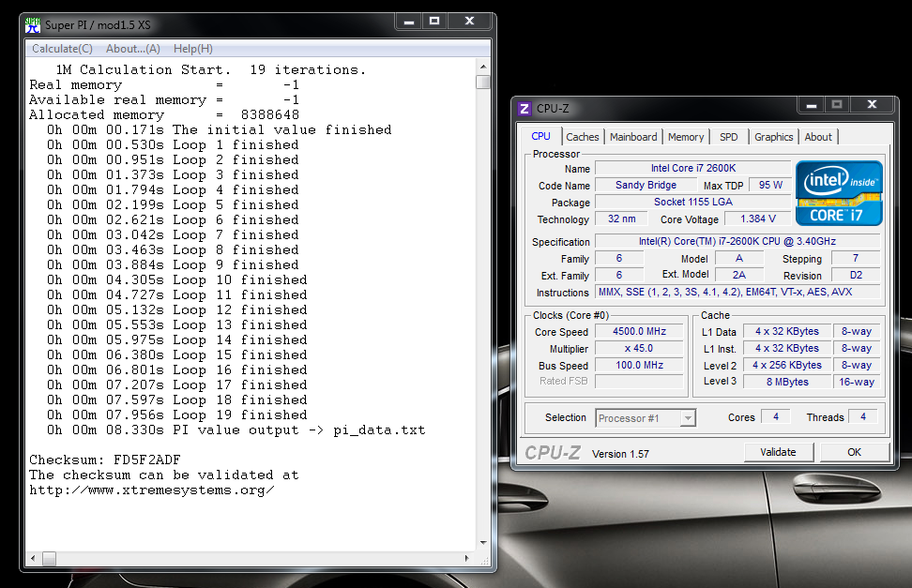The image size is (912, 588).
Task: Click the Super PI horizontal scrollbar thumb
Action: click(50, 559)
